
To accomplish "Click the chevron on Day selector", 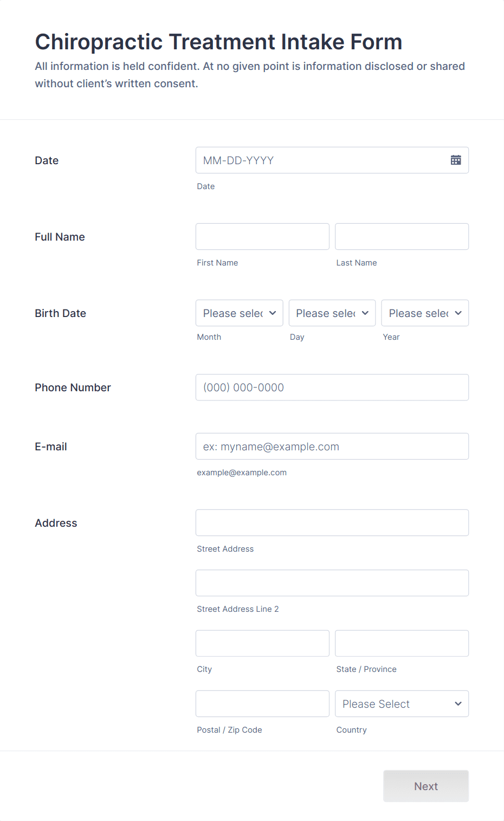I will pyautogui.click(x=365, y=313).
